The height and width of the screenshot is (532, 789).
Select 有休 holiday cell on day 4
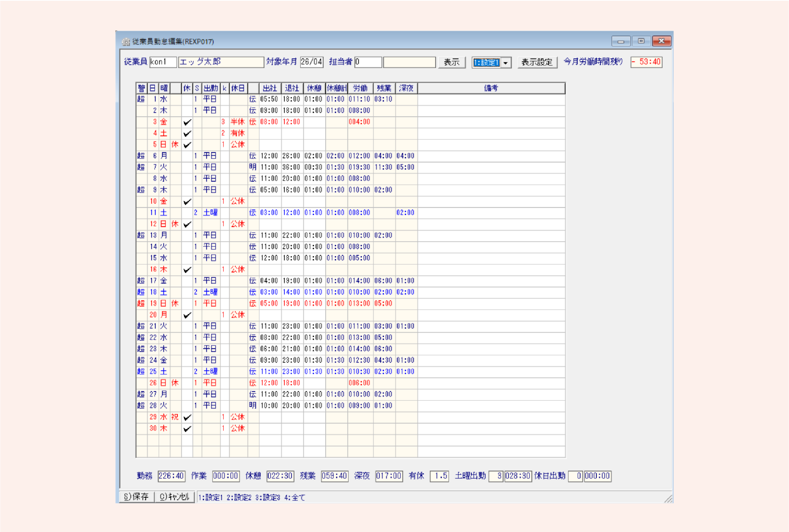tap(238, 133)
